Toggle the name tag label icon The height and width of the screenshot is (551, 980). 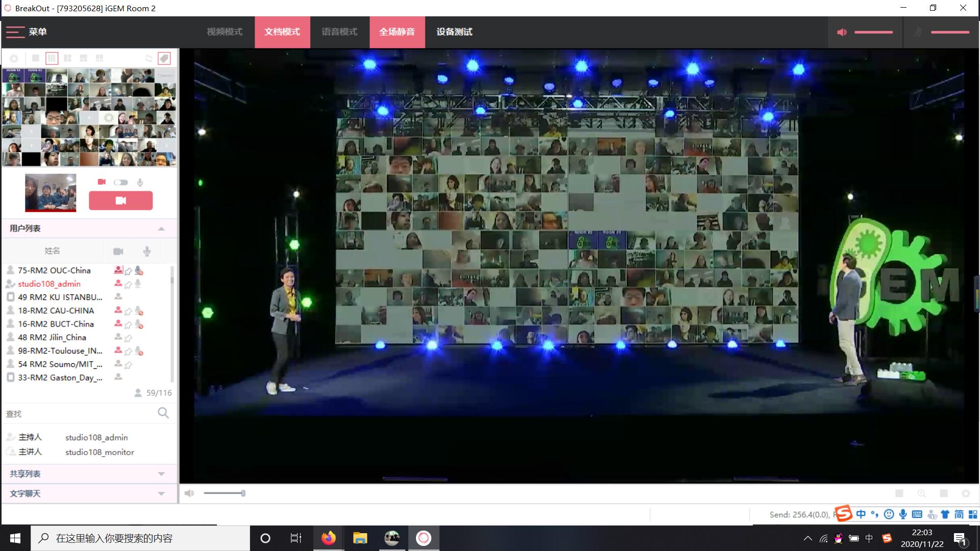(x=164, y=58)
